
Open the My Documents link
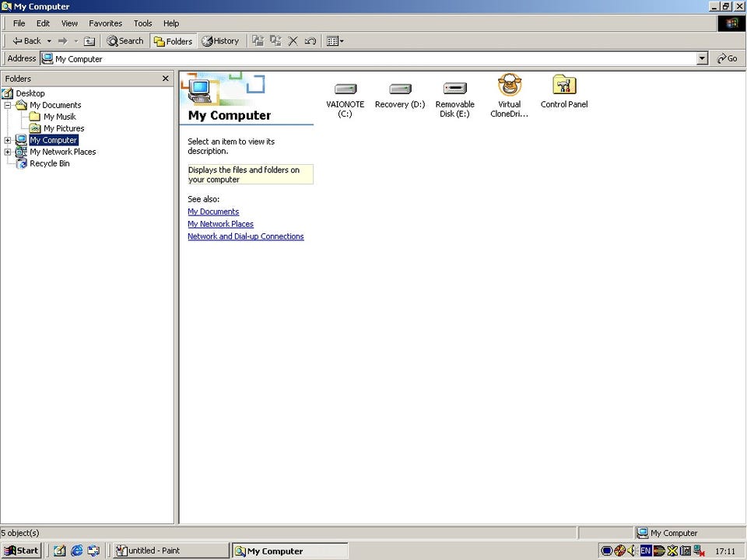[x=213, y=212]
